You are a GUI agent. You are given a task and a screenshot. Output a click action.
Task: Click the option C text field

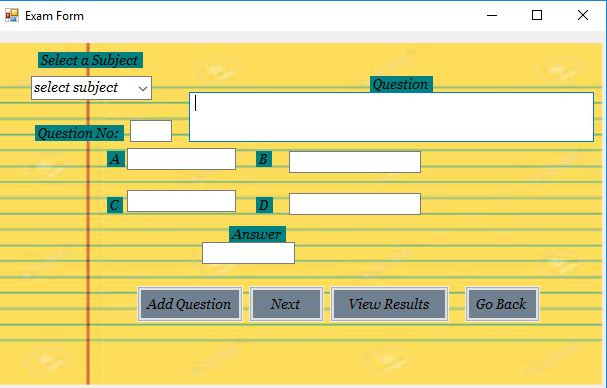182,201
